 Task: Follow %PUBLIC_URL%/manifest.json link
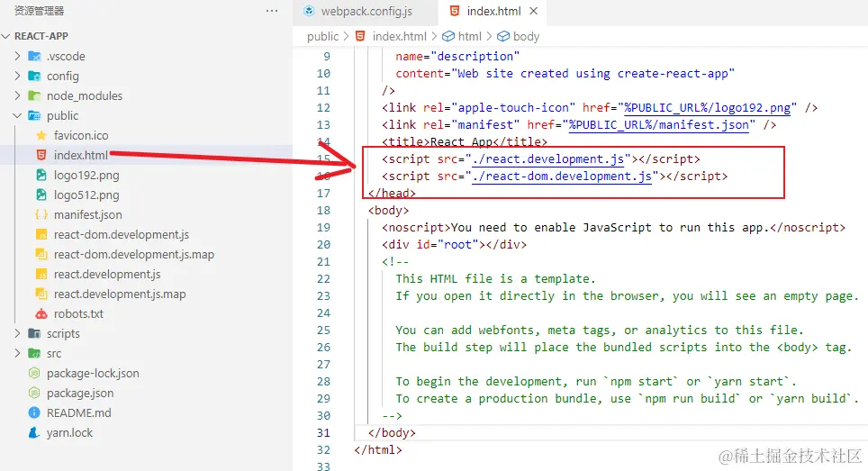pos(658,125)
